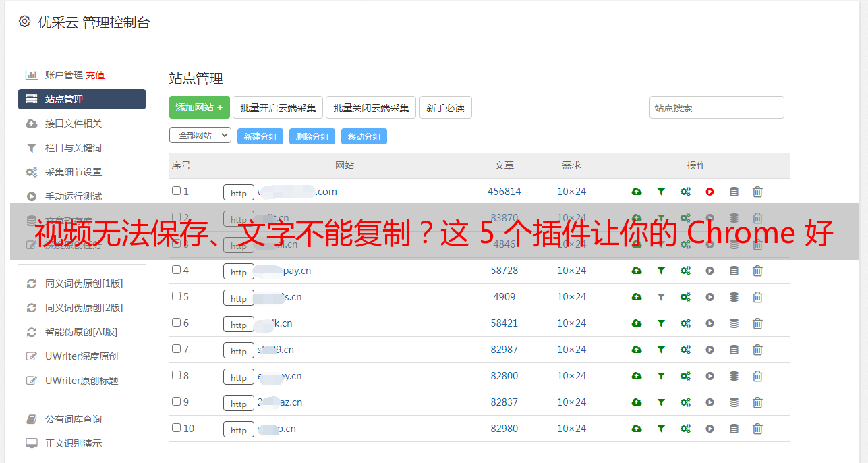Focus the 站点搜索 search field
Screen dimensions: 868x463
[x=717, y=107]
